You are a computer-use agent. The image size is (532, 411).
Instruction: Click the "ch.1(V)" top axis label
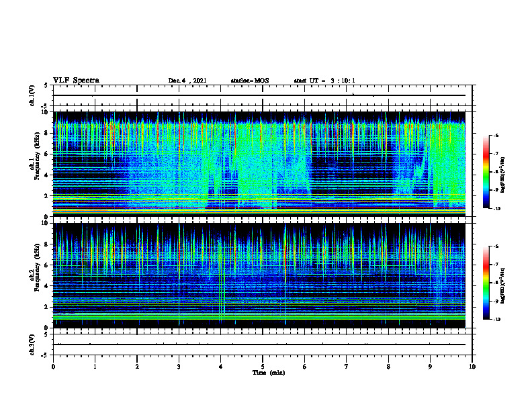coord(32,95)
